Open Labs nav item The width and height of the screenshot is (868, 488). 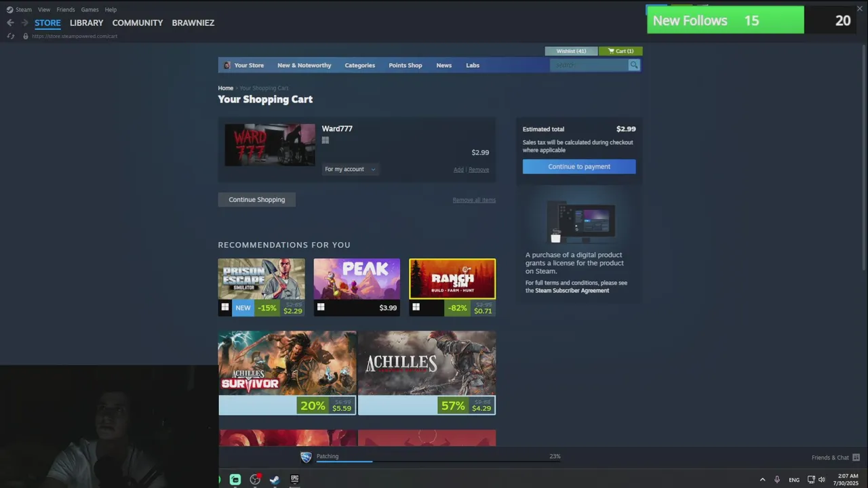473,65
